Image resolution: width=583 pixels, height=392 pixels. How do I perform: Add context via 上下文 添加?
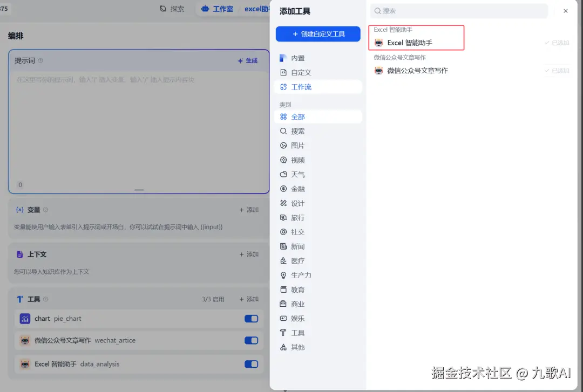[249, 255]
